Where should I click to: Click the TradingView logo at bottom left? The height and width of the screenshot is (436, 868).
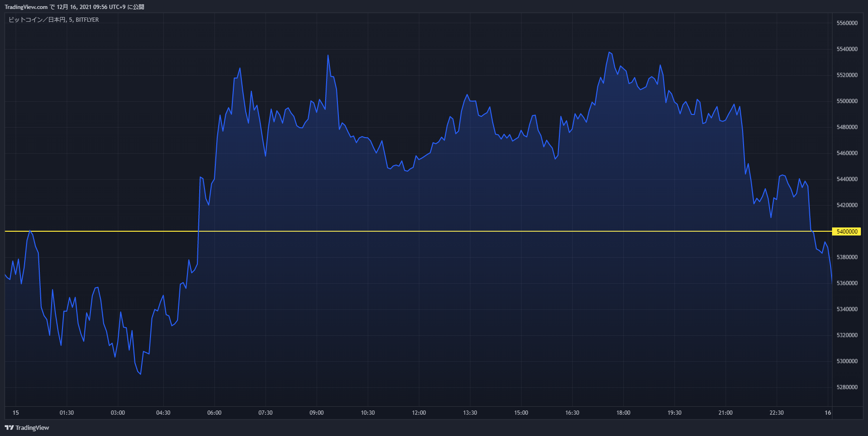27,427
